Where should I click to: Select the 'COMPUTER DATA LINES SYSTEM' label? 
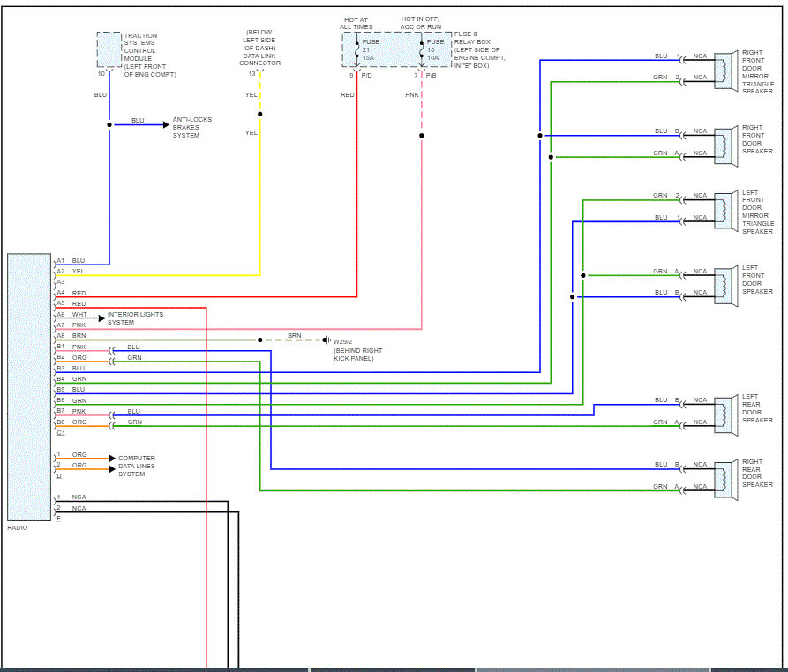click(137, 467)
